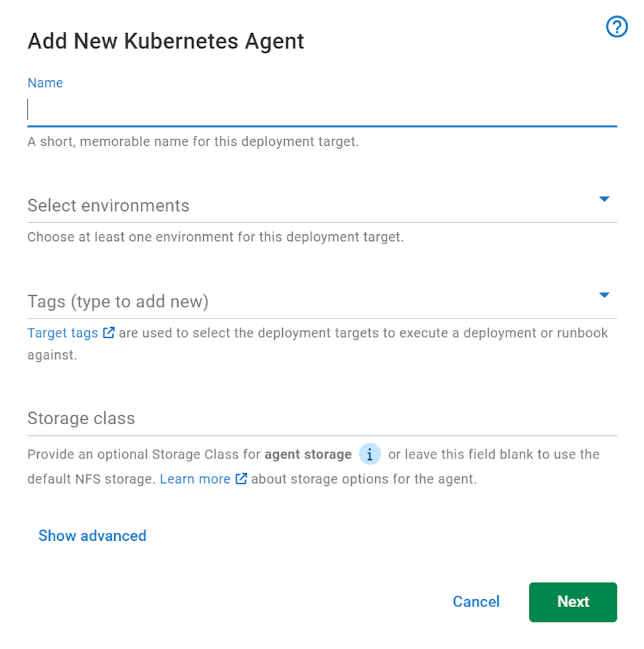
Task: Click the external link icon next to Learn more
Action: click(240, 478)
